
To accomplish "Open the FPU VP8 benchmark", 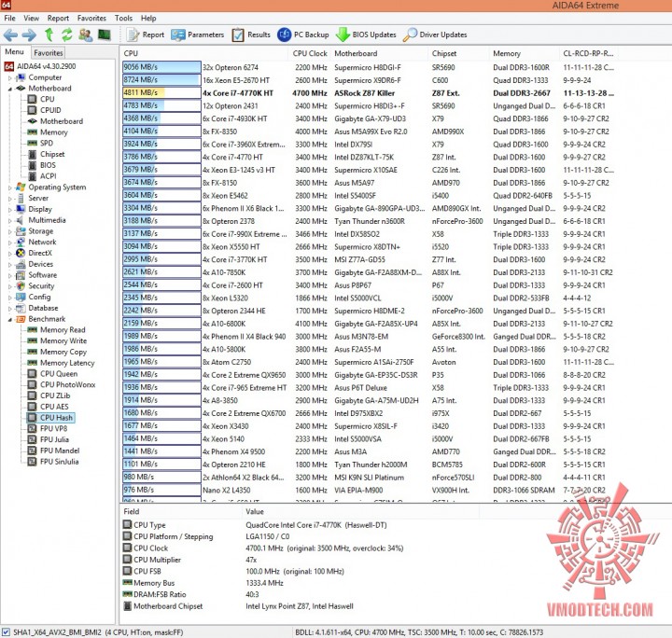I will [53, 429].
